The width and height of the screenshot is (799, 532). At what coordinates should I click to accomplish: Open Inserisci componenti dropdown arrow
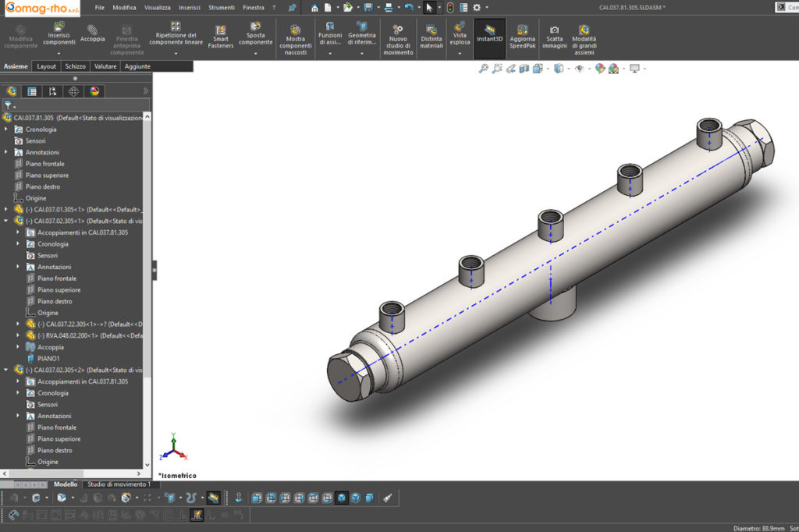(59, 53)
